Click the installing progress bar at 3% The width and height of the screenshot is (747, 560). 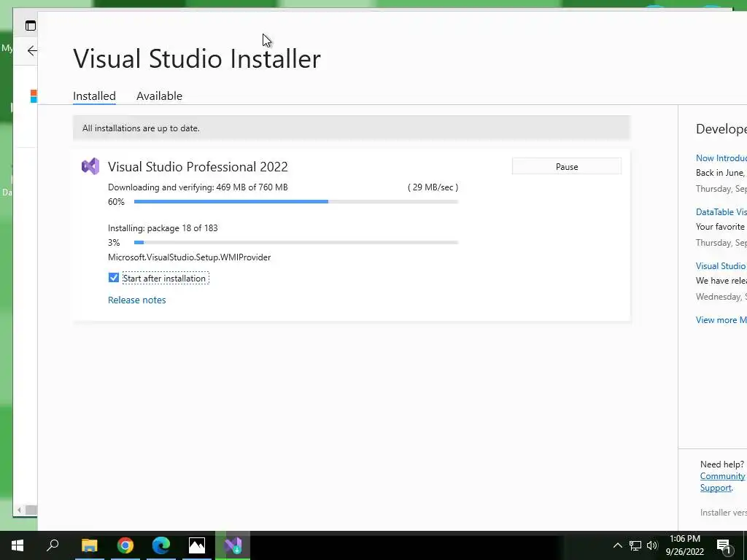[296, 242]
